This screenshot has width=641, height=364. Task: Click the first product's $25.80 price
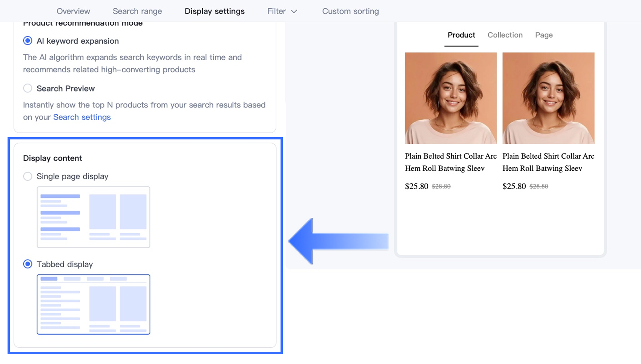pyautogui.click(x=417, y=186)
